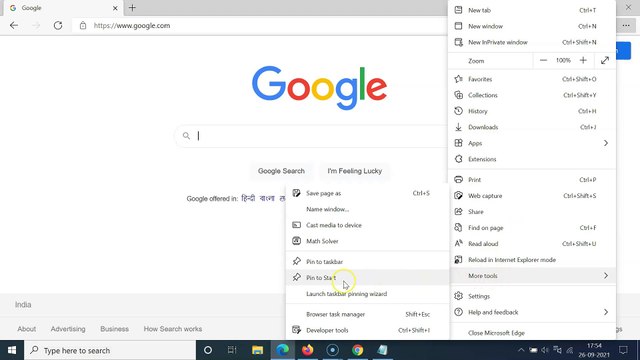
Task: Click the I'm Feeling Lucky button
Action: pos(355,171)
